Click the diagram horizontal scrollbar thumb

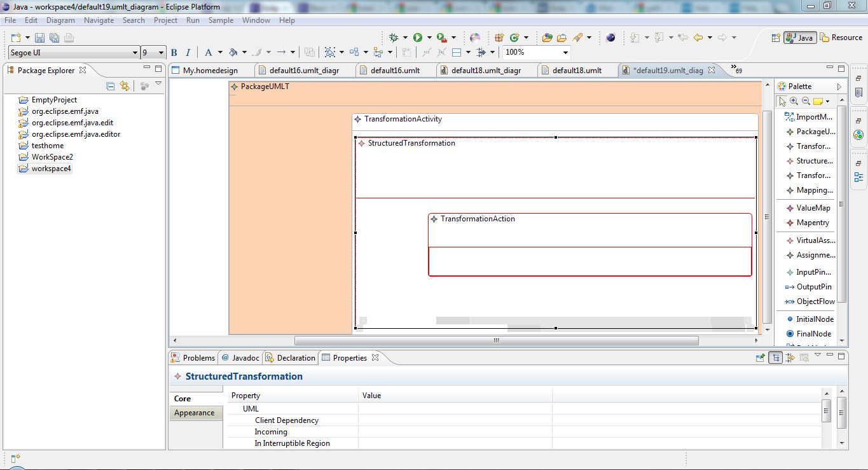pyautogui.click(x=497, y=340)
